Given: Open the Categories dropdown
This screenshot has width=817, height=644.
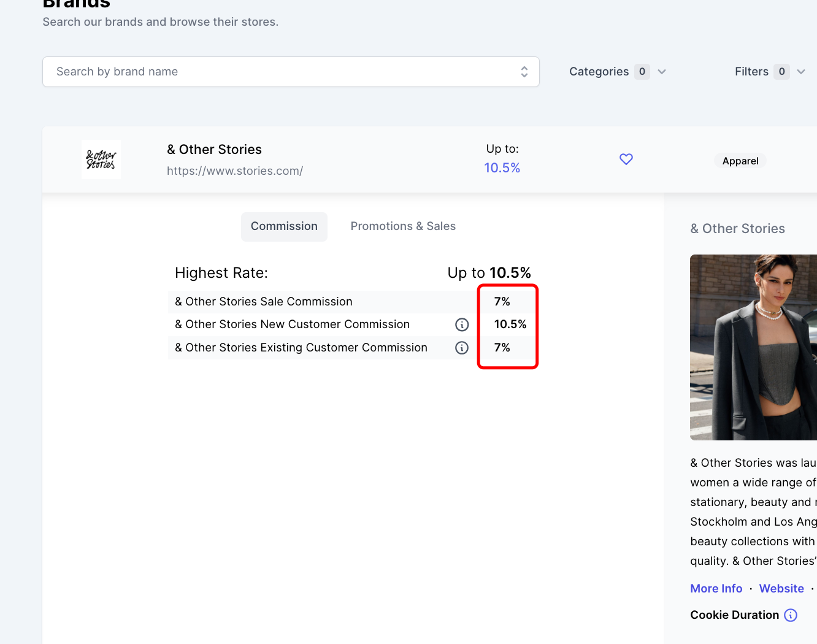Looking at the screenshot, I should coord(618,72).
